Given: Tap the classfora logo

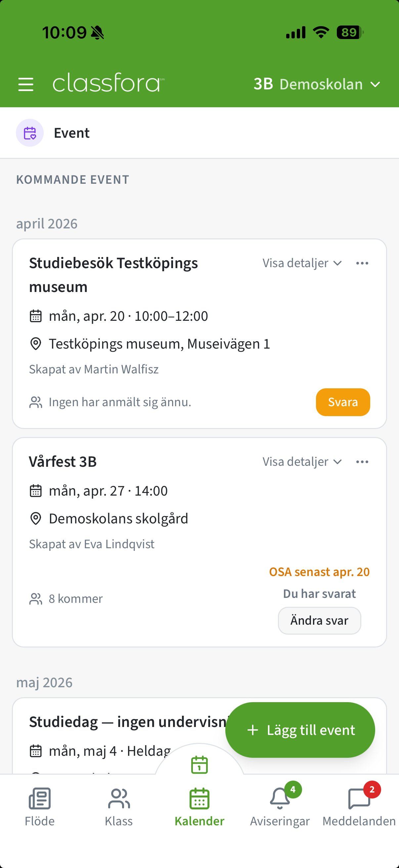Looking at the screenshot, I should tap(108, 83).
